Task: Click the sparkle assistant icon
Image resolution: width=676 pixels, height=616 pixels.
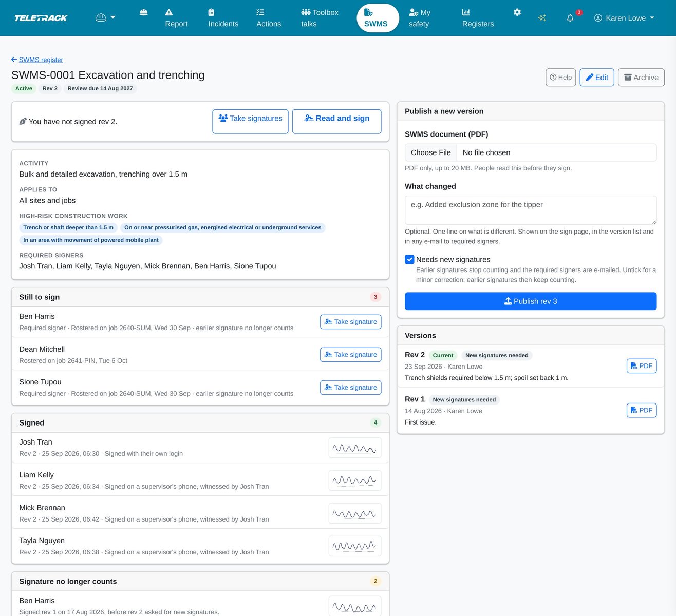Action: pos(542,18)
